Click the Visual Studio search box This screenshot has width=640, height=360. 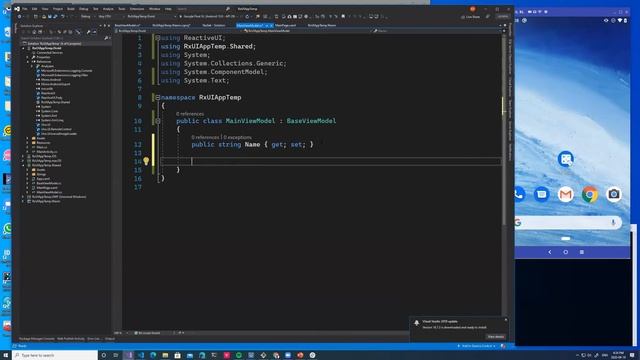tap(204, 9)
